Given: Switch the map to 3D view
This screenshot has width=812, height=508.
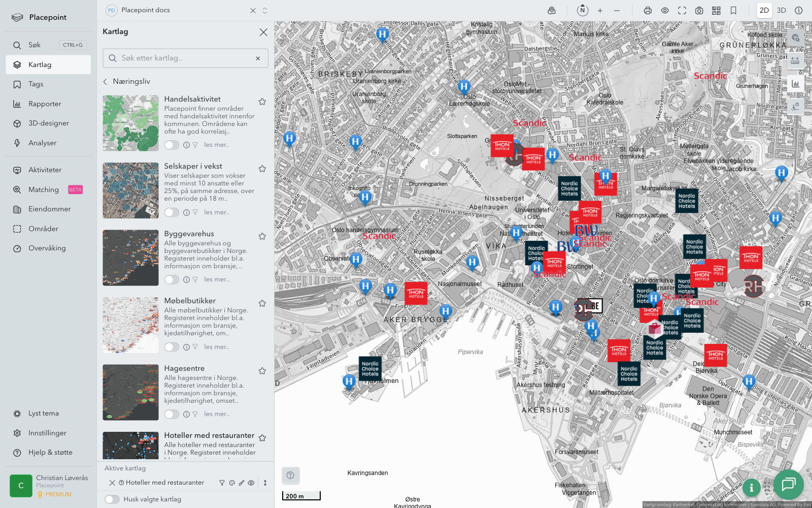Looking at the screenshot, I should [x=782, y=11].
